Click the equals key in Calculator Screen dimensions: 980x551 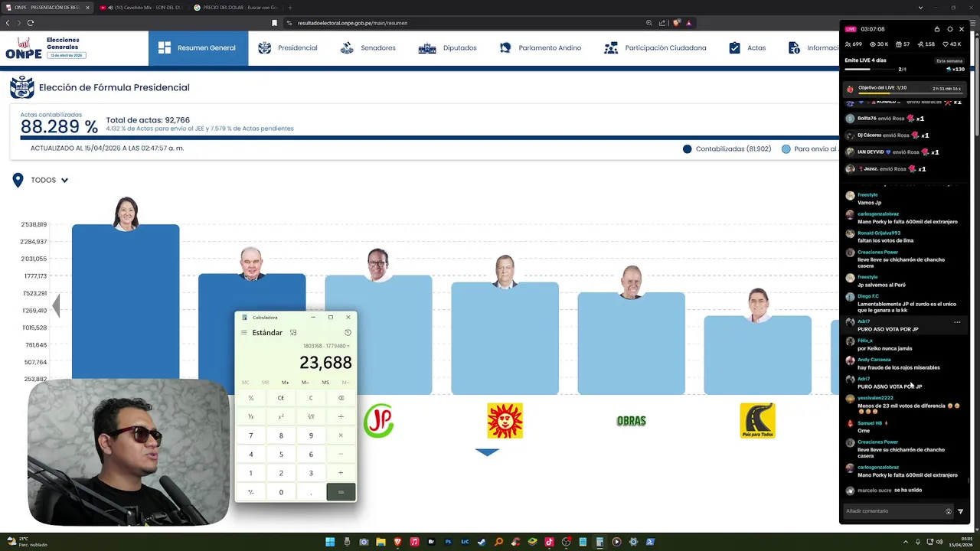pyautogui.click(x=341, y=492)
